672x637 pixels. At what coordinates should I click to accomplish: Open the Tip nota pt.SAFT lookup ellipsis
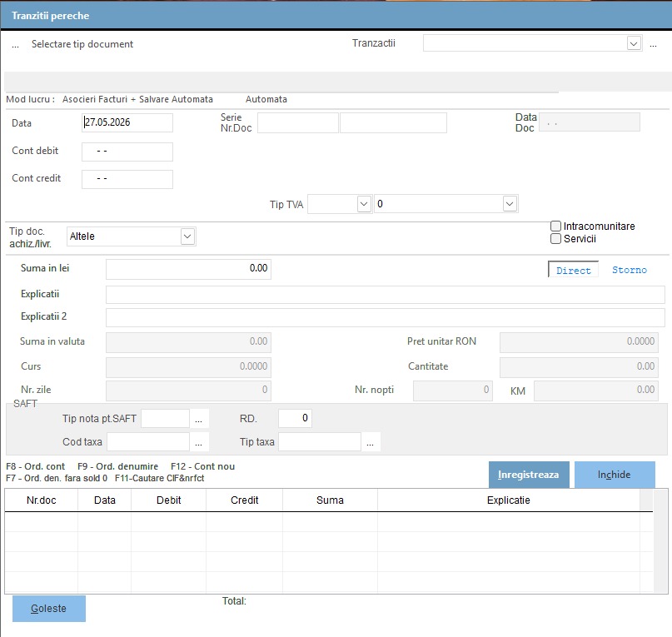199,418
